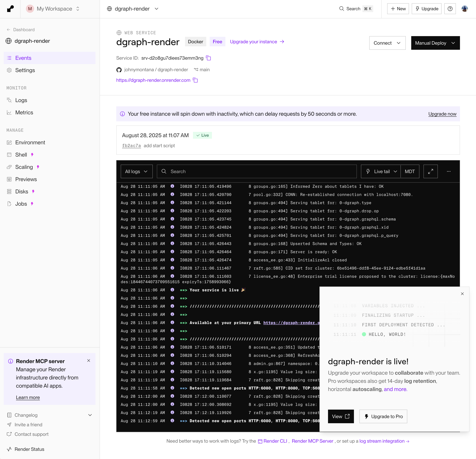Click the Upgrade button in header
The image size is (476, 459).
click(426, 9)
